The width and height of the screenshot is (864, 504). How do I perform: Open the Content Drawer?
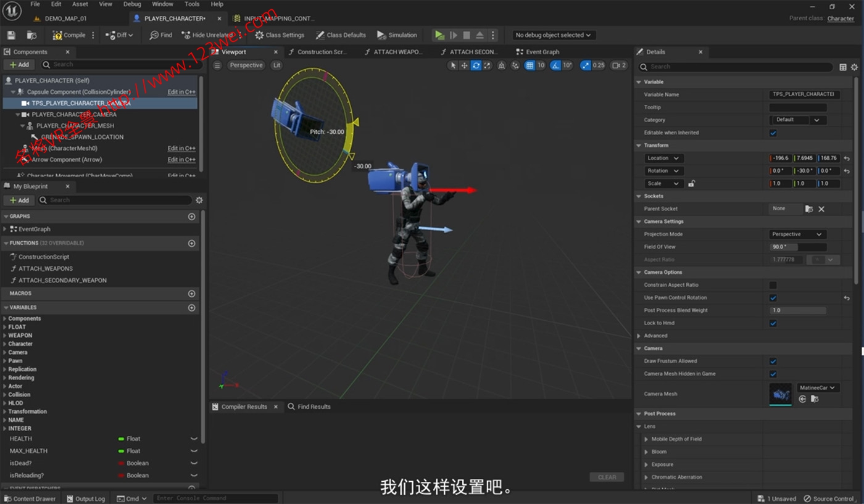point(30,498)
